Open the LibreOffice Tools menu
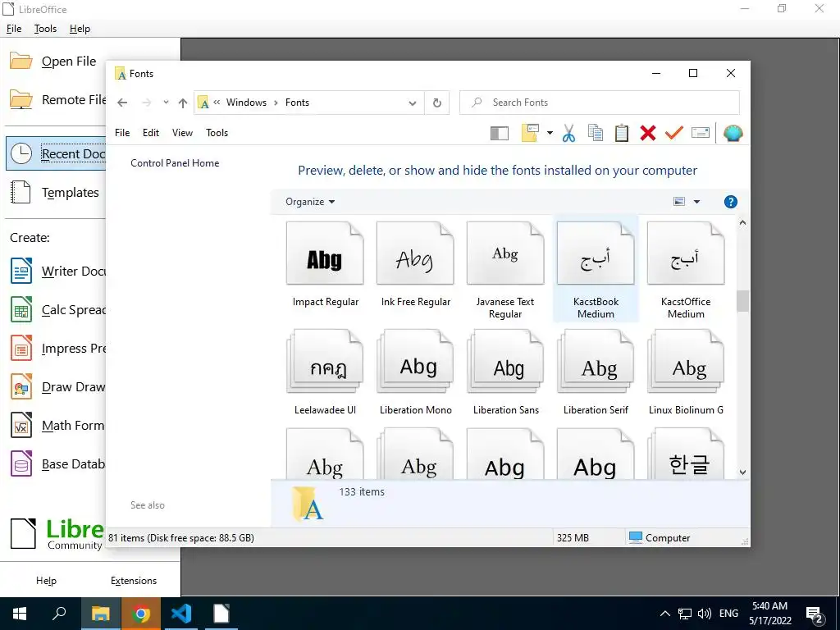Screen dimensions: 840x630 [x=45, y=29]
